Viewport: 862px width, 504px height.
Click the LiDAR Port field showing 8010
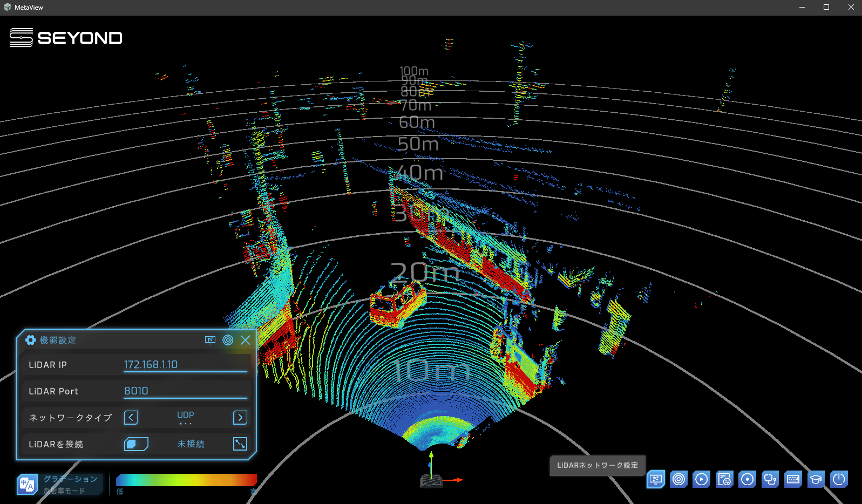185,391
